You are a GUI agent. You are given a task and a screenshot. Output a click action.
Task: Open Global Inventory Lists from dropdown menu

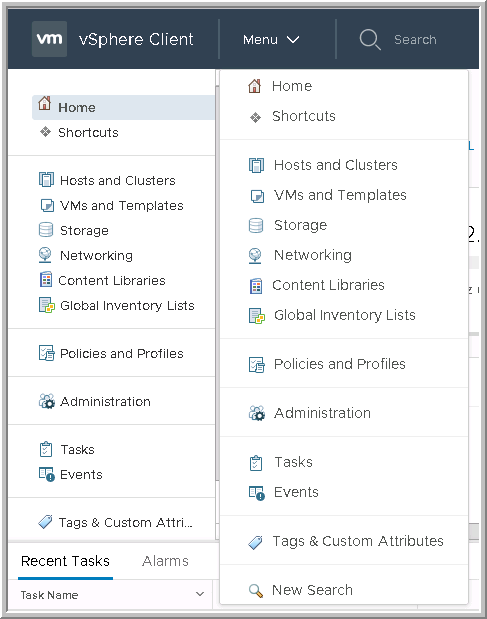(344, 315)
